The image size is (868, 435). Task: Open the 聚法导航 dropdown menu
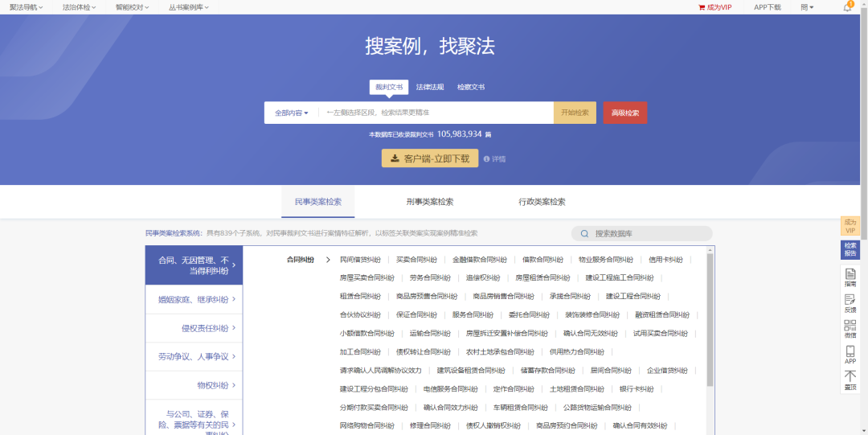coord(26,7)
